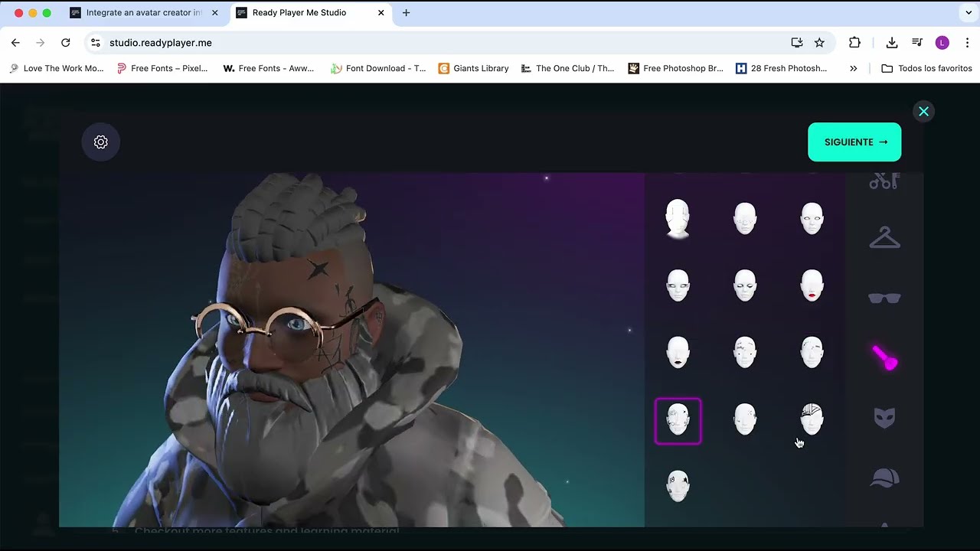Open Love The Work bookmark
The image size is (980, 551).
[57, 68]
